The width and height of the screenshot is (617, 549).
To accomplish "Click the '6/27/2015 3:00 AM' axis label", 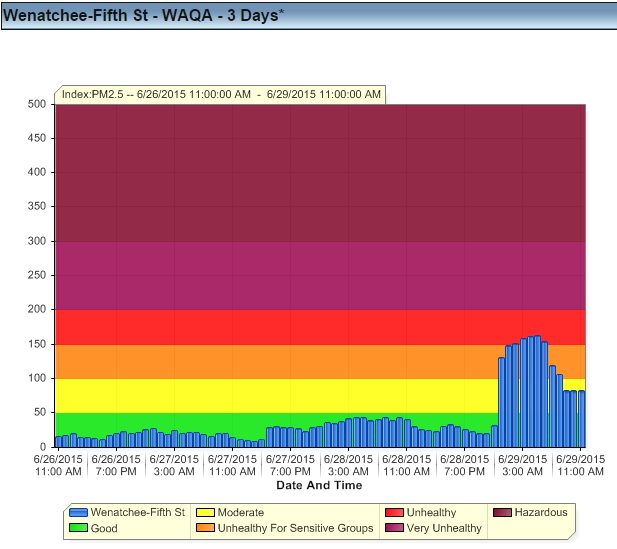I will point(174,465).
